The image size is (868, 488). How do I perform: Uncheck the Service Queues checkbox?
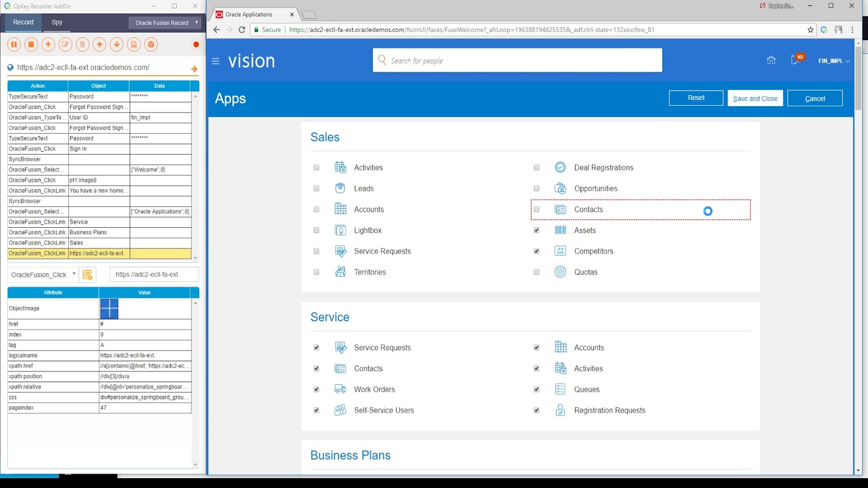tap(537, 389)
